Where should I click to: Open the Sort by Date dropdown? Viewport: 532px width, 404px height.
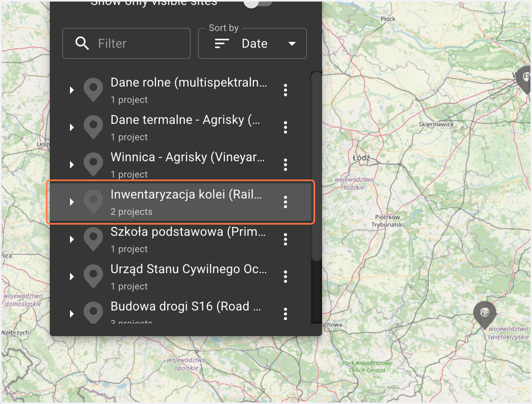[252, 43]
